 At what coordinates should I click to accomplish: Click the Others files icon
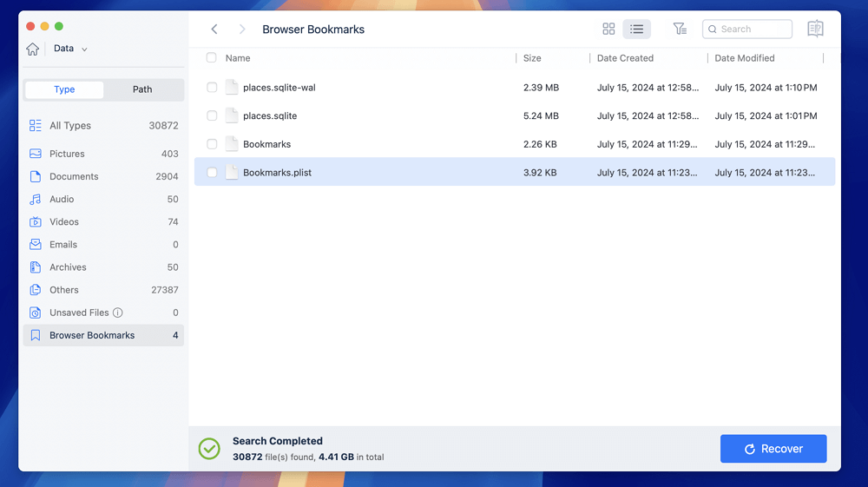pos(36,290)
